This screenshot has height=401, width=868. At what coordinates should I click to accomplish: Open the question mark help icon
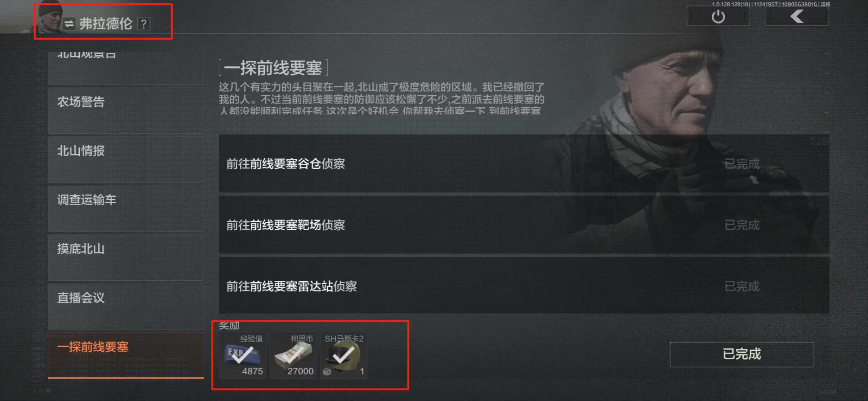point(144,24)
